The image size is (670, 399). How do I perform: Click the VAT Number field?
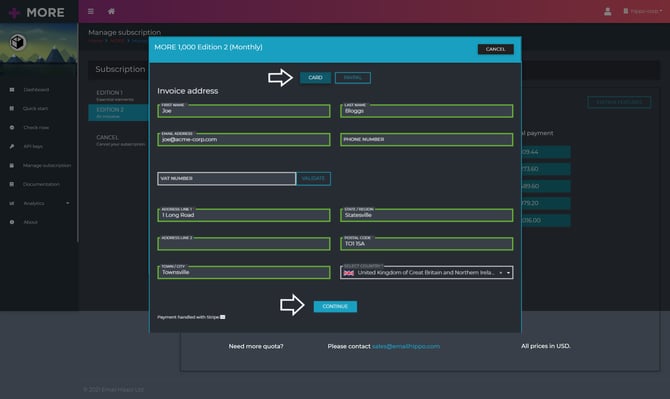[226, 179]
